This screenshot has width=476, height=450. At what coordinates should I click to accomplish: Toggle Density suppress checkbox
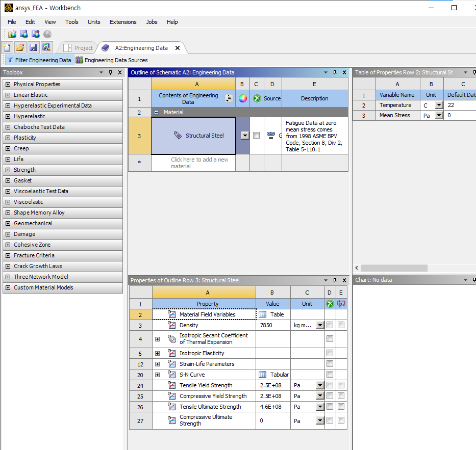330,325
